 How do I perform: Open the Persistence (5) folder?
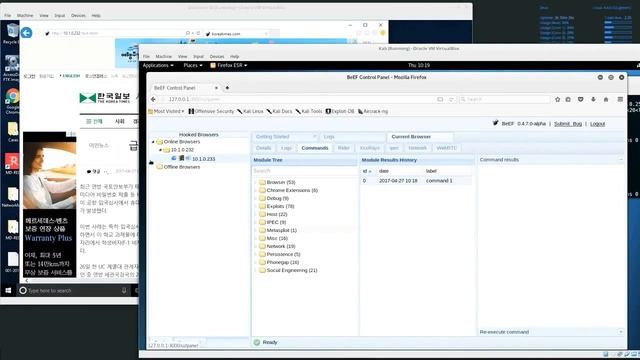click(x=283, y=254)
